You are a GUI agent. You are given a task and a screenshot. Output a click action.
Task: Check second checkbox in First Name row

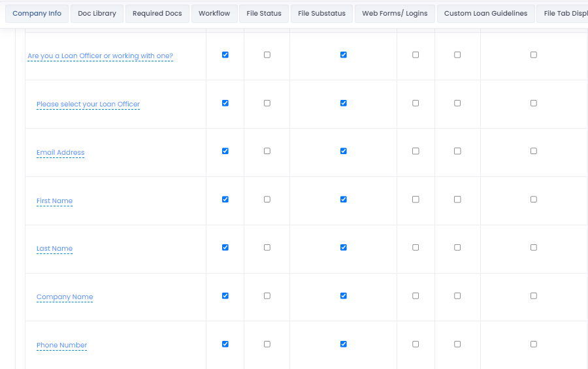[267, 199]
